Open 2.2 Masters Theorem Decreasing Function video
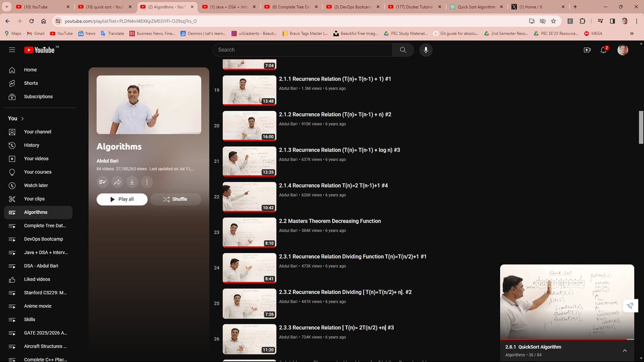 (x=330, y=221)
